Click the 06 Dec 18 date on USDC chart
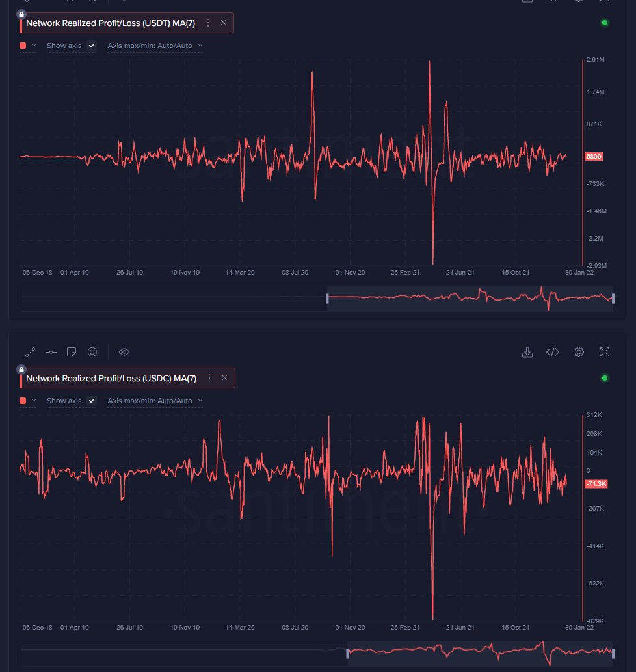The image size is (636, 672). click(37, 627)
